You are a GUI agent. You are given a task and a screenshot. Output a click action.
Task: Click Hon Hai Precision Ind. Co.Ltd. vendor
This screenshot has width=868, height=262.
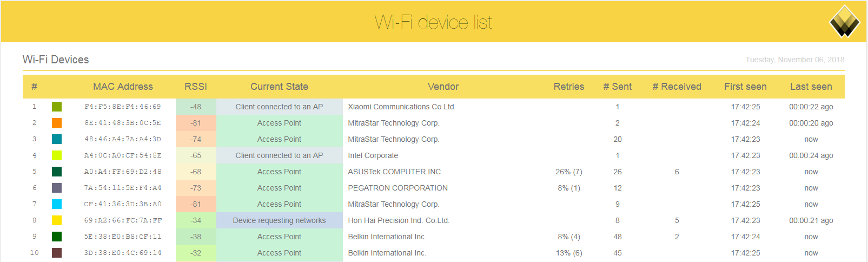tap(399, 220)
